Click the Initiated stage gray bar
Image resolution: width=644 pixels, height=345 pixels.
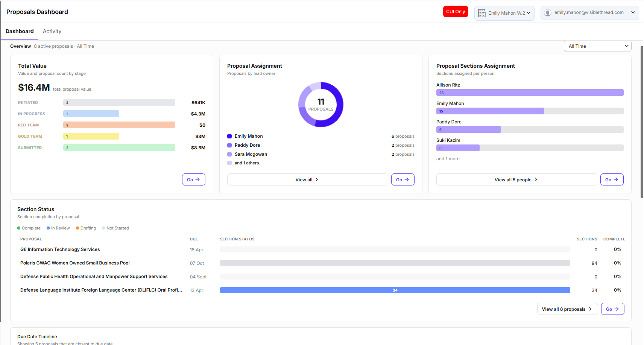point(119,102)
